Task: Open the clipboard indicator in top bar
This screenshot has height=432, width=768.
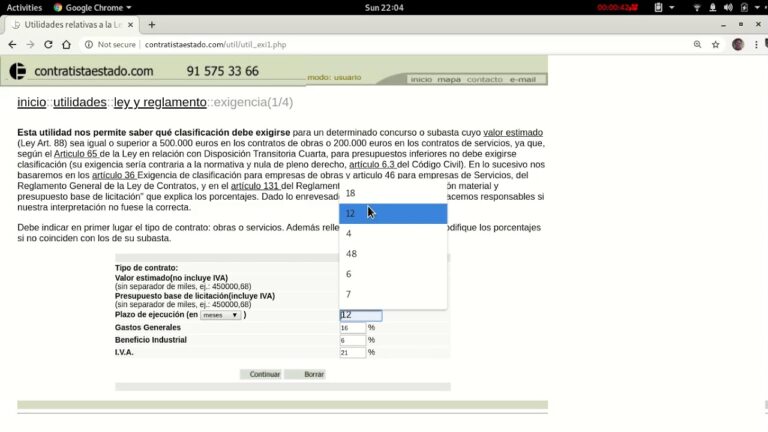Action: (x=658, y=7)
